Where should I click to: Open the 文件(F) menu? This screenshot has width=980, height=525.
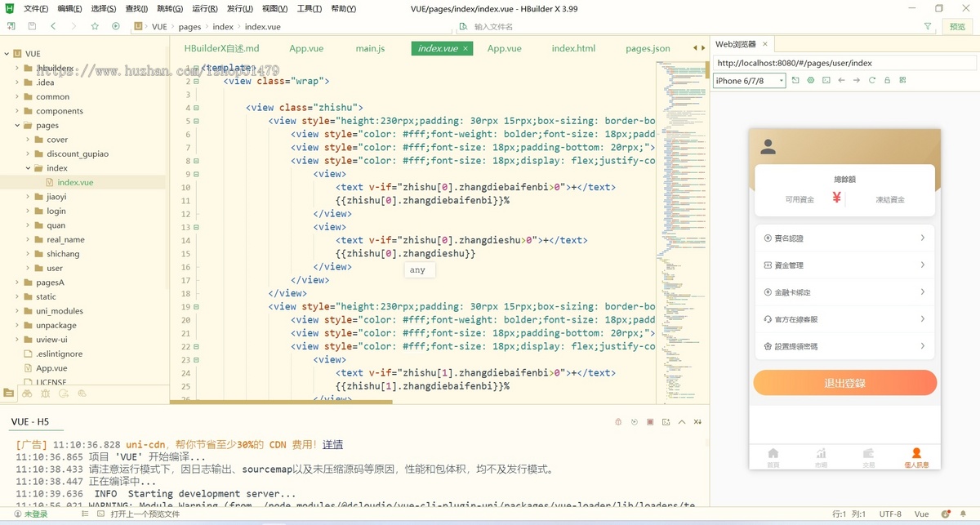[x=36, y=8]
